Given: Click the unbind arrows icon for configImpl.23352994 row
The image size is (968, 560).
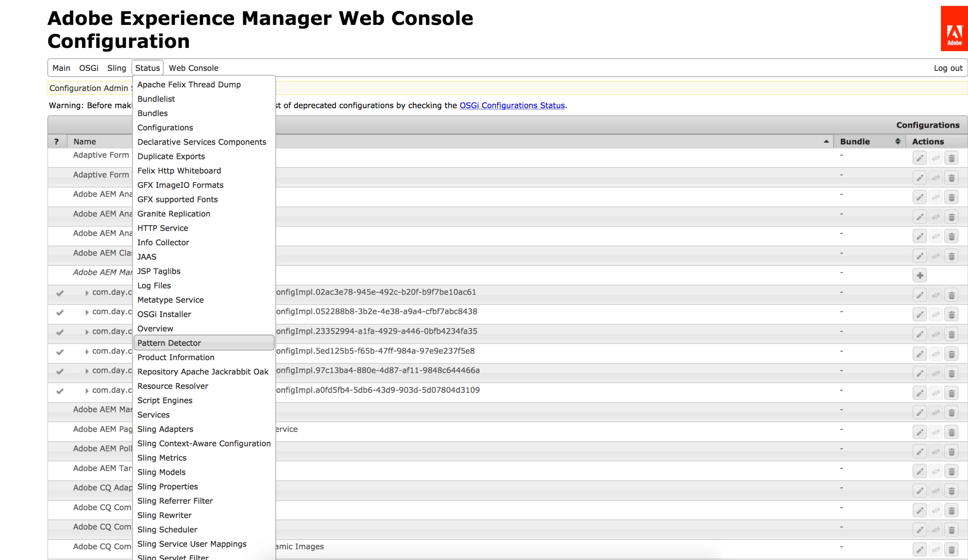Looking at the screenshot, I should pos(936,334).
